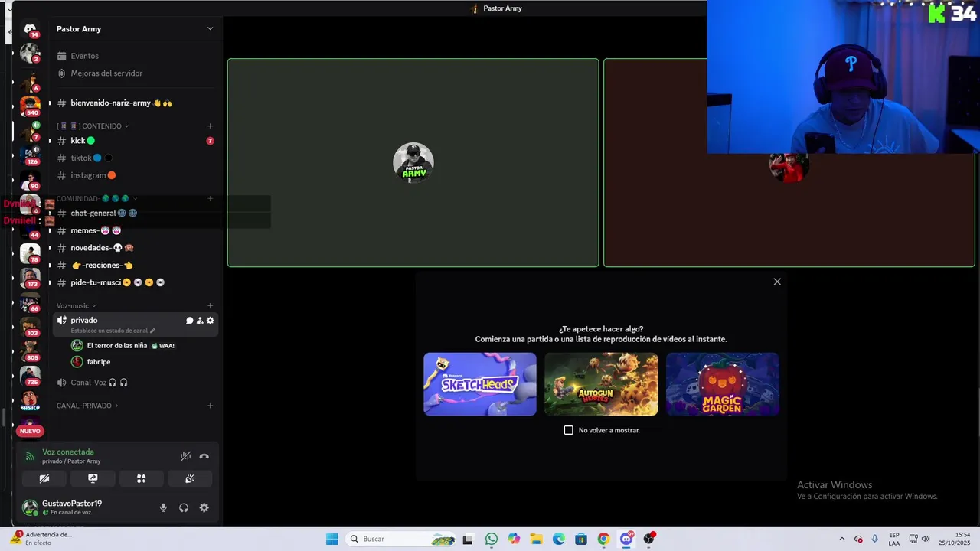The width and height of the screenshot is (980, 551).
Task: Launch Sketch Heads activity
Action: (x=480, y=384)
